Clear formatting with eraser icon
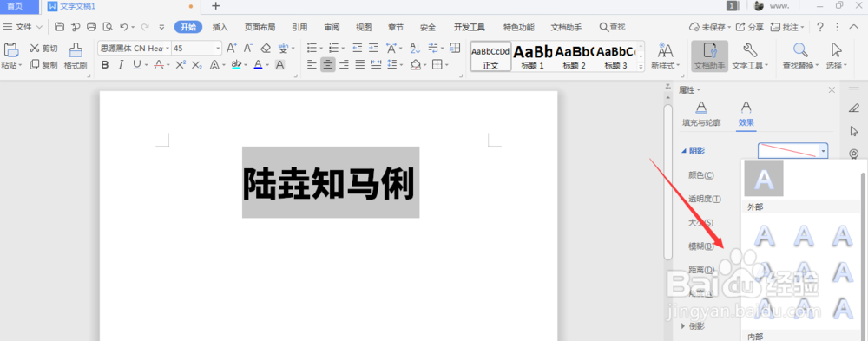Screen dimensions: 868x341 tap(265, 49)
